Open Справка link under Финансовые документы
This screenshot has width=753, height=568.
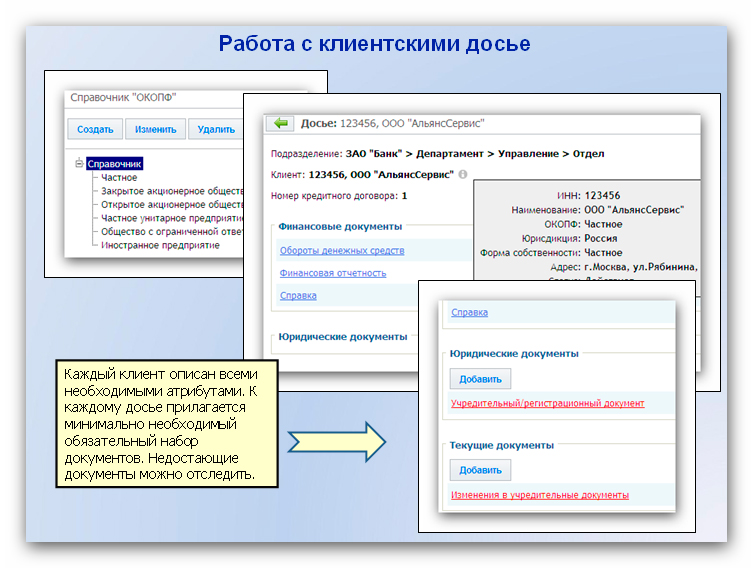pyautogui.click(x=298, y=296)
